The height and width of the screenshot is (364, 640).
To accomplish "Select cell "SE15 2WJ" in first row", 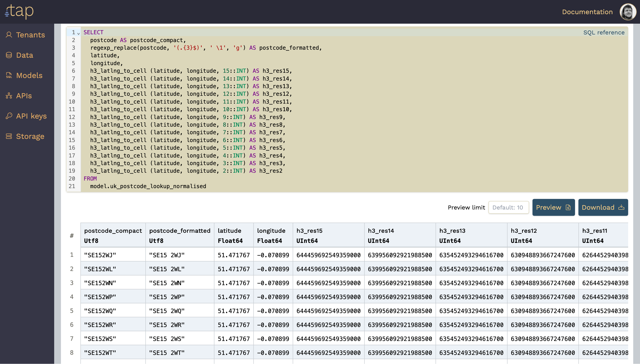I will point(167,255).
